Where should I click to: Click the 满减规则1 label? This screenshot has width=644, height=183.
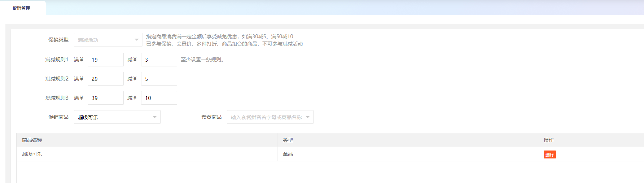coord(57,60)
